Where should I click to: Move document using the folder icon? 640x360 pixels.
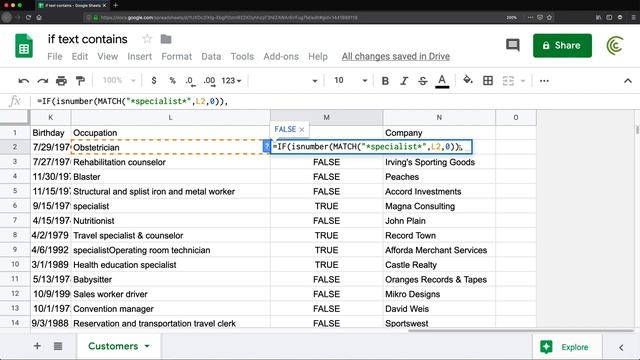166,39
